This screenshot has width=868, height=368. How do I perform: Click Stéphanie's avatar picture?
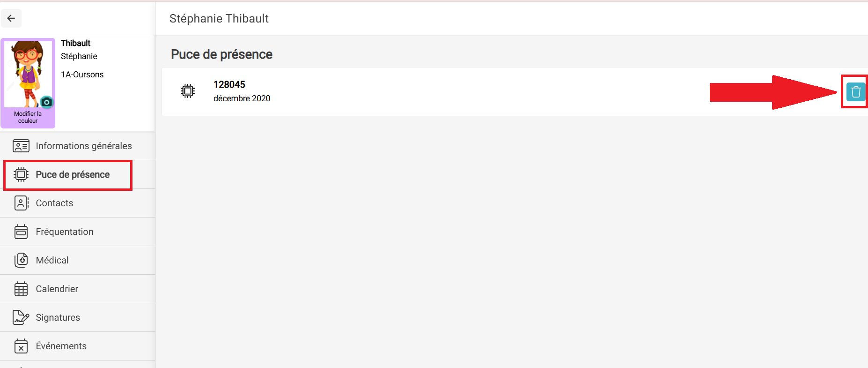(28, 74)
